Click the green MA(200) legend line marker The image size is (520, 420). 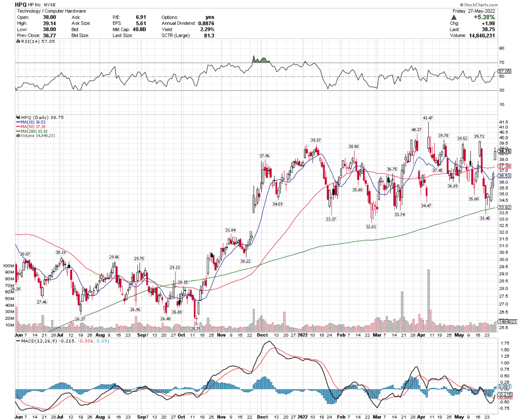18,131
